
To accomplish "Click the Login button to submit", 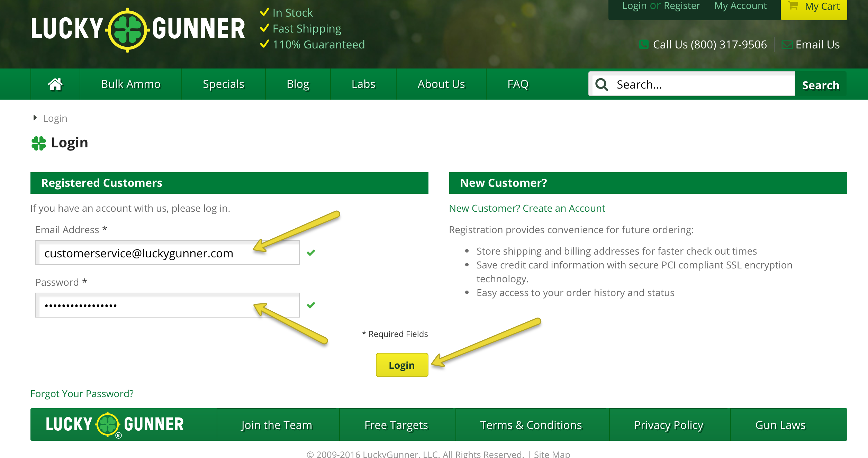I will click(x=401, y=365).
